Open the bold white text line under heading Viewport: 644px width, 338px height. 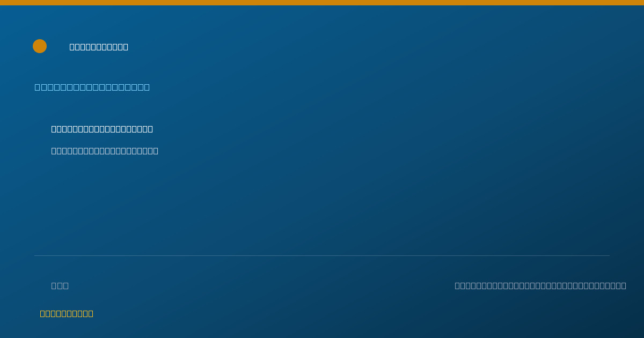point(102,129)
